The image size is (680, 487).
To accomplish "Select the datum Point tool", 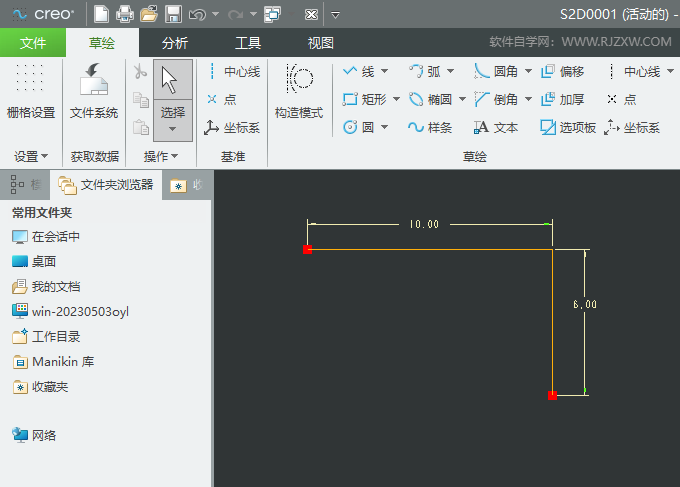I will coord(222,99).
